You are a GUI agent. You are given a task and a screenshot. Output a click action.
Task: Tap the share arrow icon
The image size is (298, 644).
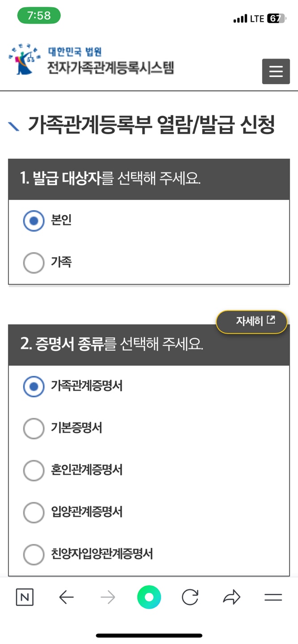tap(232, 597)
